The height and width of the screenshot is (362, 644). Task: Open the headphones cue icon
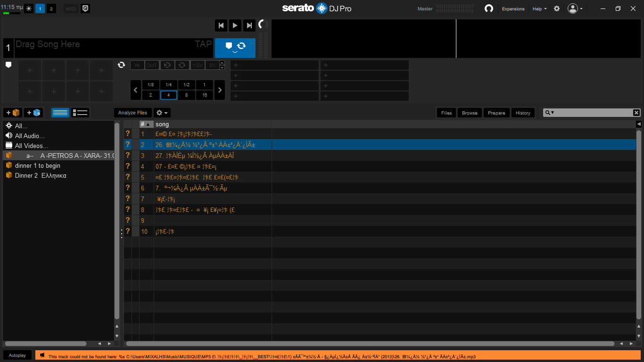[489, 8]
